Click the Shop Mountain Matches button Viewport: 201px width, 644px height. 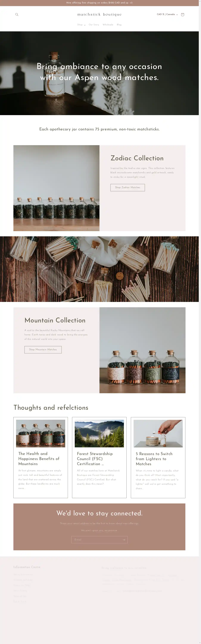43,350
